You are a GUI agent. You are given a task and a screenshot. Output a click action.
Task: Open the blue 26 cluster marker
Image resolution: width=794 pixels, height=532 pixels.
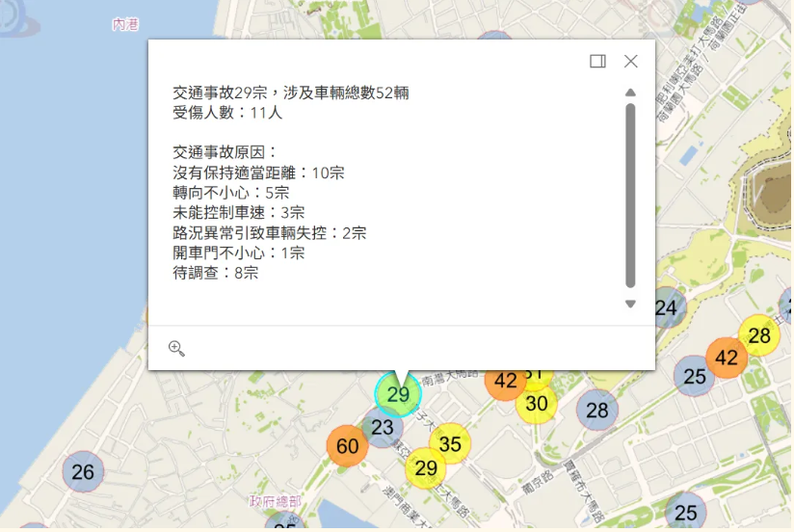[83, 471]
